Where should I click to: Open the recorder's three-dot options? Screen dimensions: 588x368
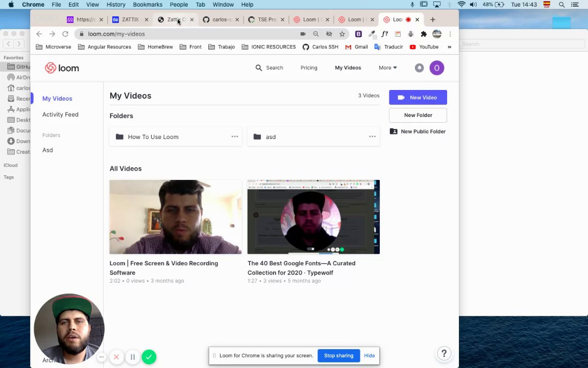[x=102, y=357]
